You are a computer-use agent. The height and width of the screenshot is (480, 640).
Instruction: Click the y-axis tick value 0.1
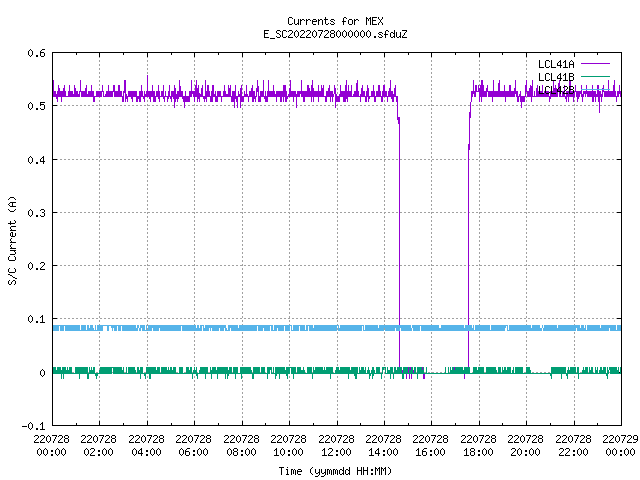[36, 319]
